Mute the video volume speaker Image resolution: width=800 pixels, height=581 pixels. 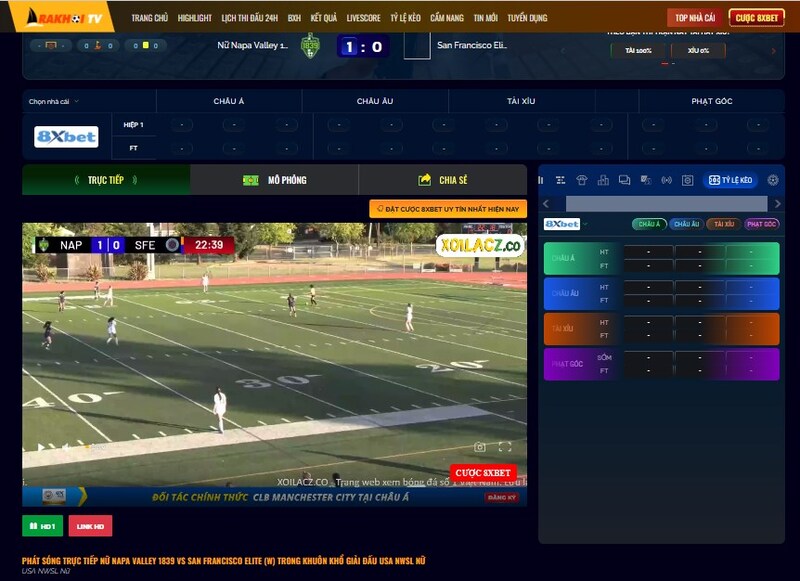66,447
